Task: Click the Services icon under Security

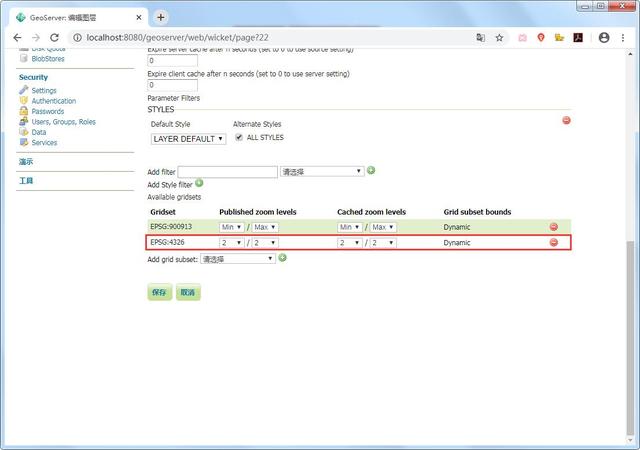Action: 24,142
